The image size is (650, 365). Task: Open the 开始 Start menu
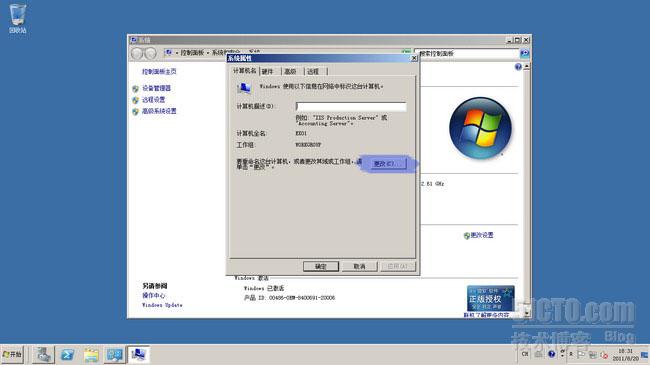pyautogui.click(x=12, y=355)
